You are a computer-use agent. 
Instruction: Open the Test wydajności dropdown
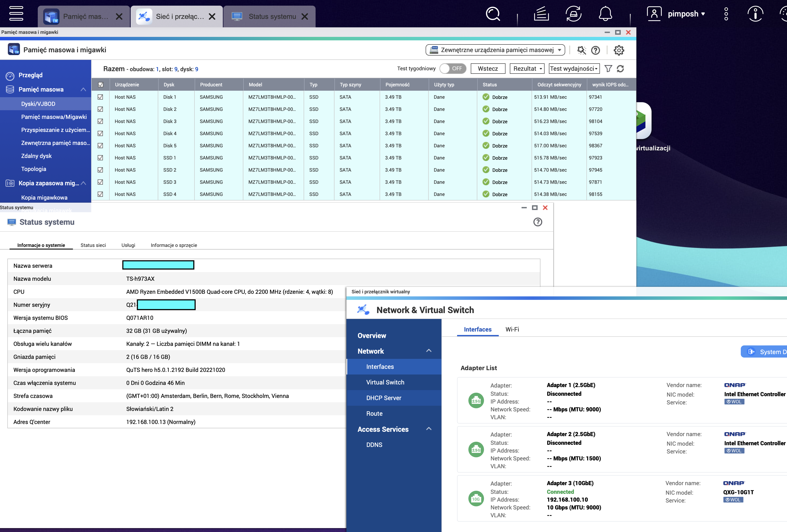coord(574,69)
